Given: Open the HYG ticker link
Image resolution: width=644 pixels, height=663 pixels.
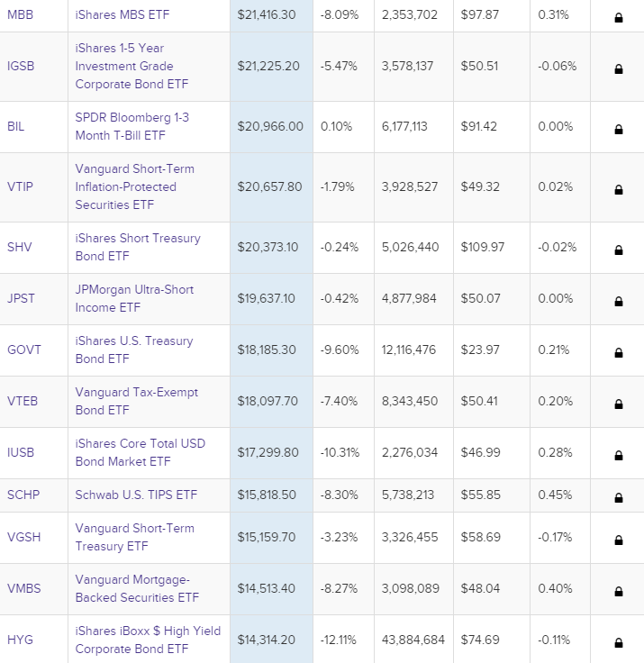Looking at the screenshot, I should (20, 640).
